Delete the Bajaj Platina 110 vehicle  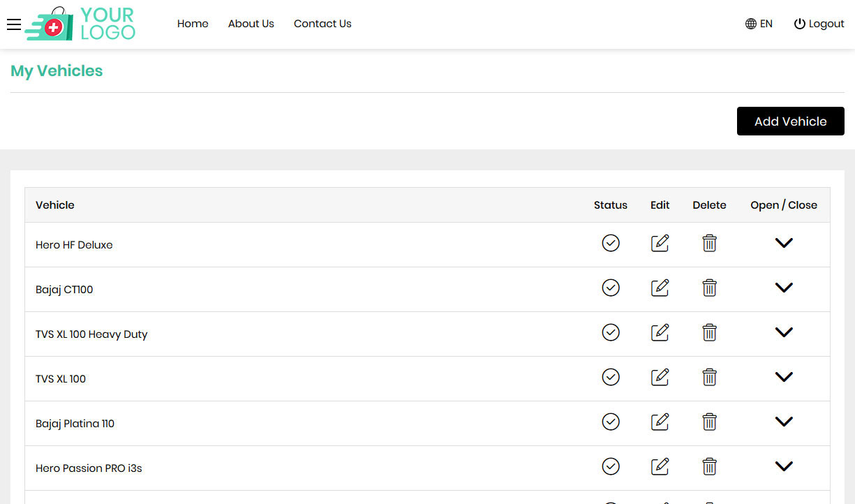coord(709,422)
